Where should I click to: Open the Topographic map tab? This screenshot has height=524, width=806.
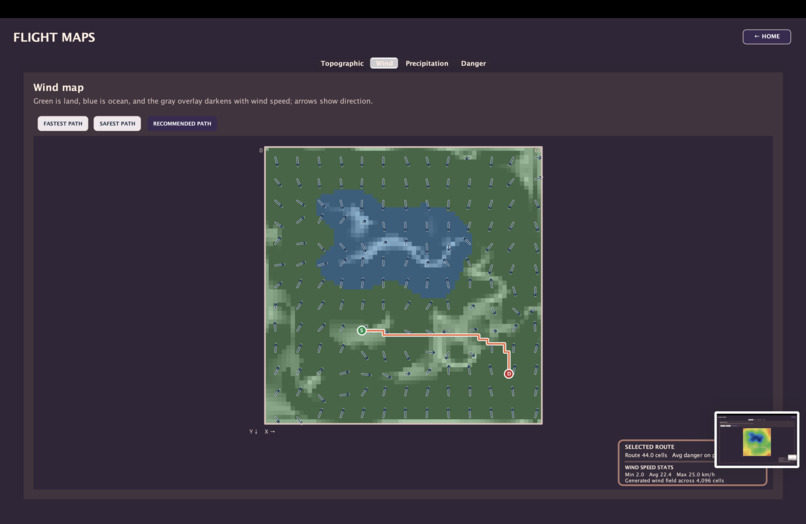click(x=342, y=63)
